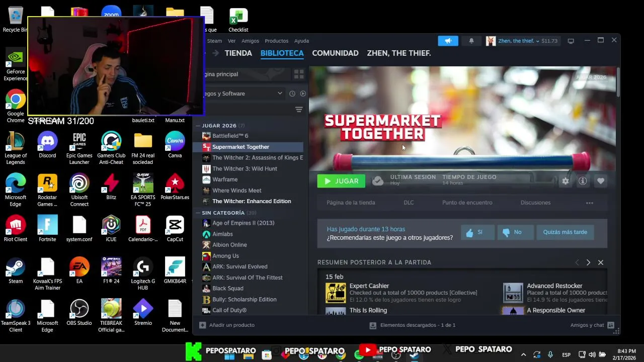Open DLC link
Image resolution: width=644 pixels, height=362 pixels.
[409, 203]
